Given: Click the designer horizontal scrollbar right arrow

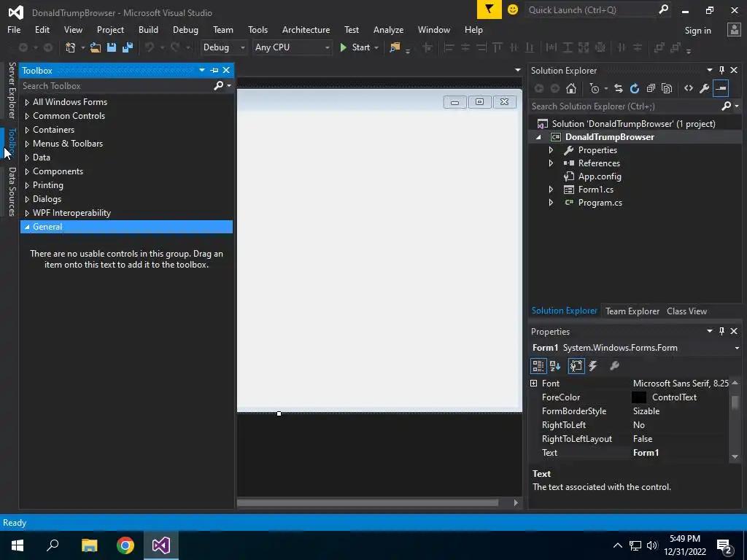Looking at the screenshot, I should click(x=516, y=503).
